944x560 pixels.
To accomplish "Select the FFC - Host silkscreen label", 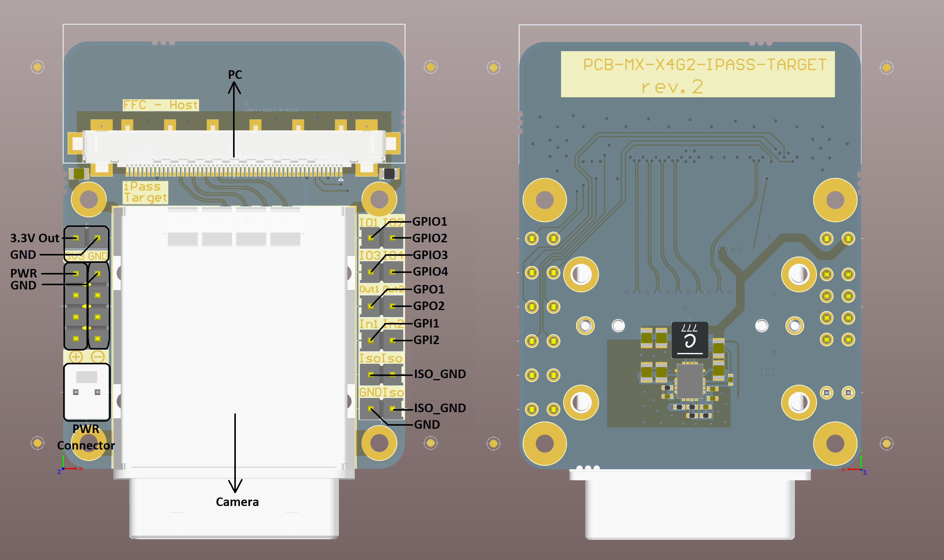I will (x=160, y=105).
